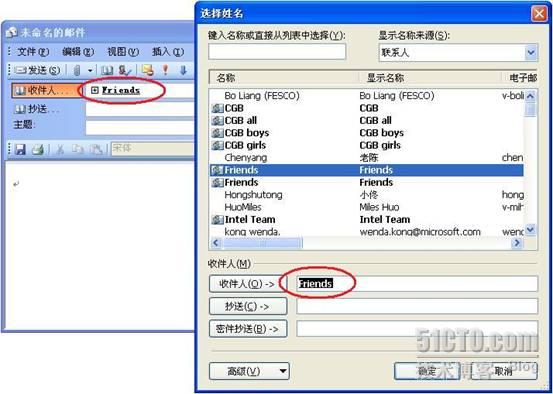Click the group icon beside Intel Team

coord(217,220)
